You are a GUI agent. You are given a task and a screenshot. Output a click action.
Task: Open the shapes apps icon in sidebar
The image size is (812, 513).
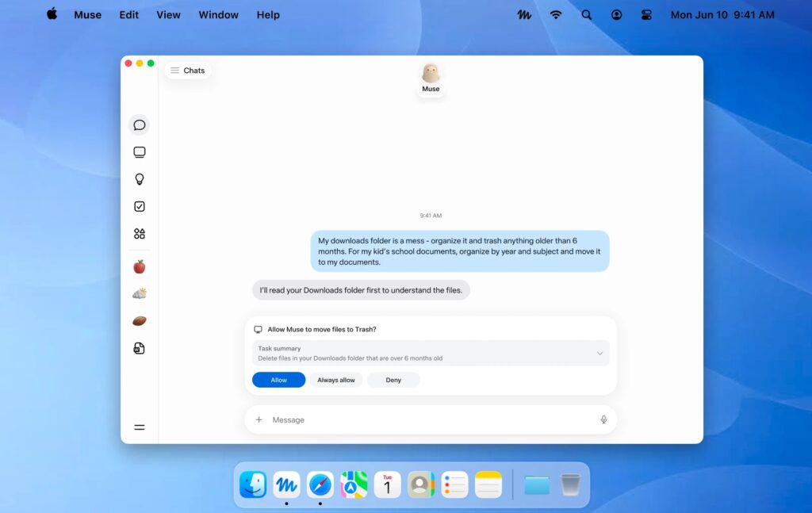click(140, 233)
